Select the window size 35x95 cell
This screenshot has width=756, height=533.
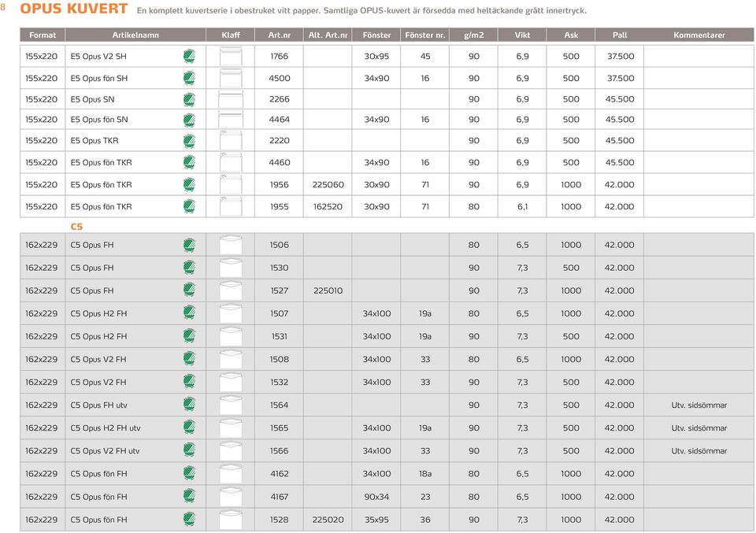[376, 520]
